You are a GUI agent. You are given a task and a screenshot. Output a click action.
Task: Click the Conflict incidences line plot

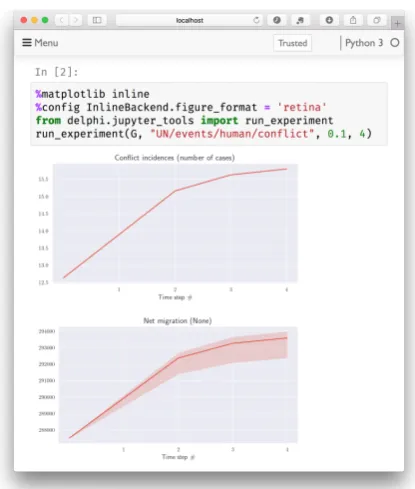click(x=175, y=223)
